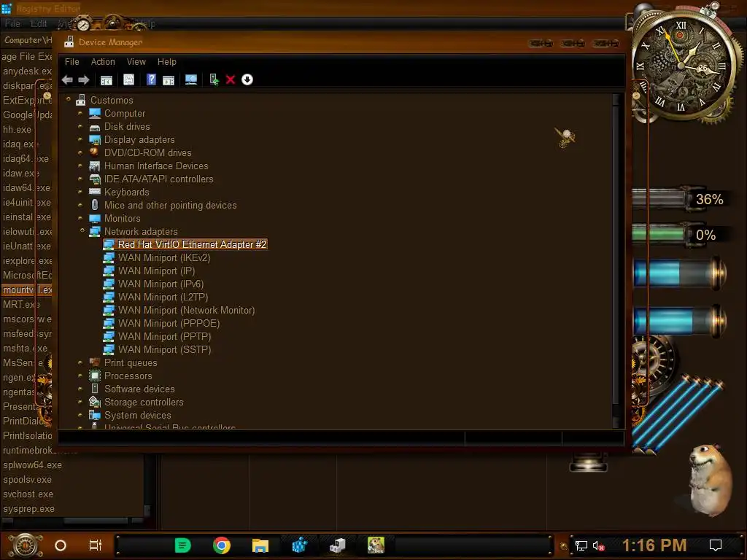
Task: Open the green chat app on taskbar
Action: [183, 545]
